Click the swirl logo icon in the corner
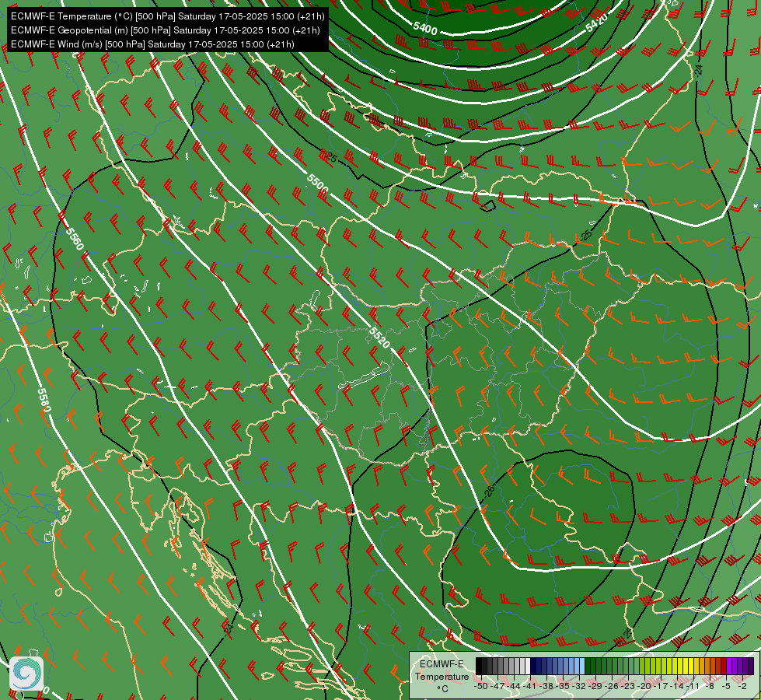This screenshot has width=761, height=700. click(26, 673)
